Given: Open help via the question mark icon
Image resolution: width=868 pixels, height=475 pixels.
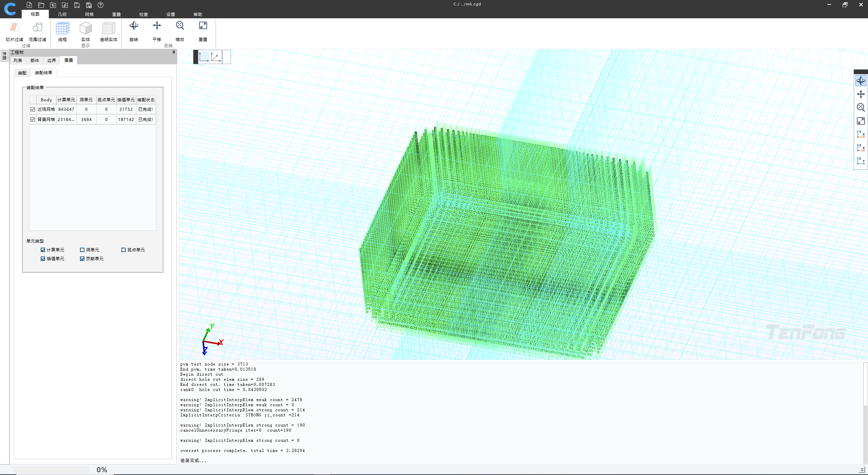Looking at the screenshot, I should [x=101, y=5].
